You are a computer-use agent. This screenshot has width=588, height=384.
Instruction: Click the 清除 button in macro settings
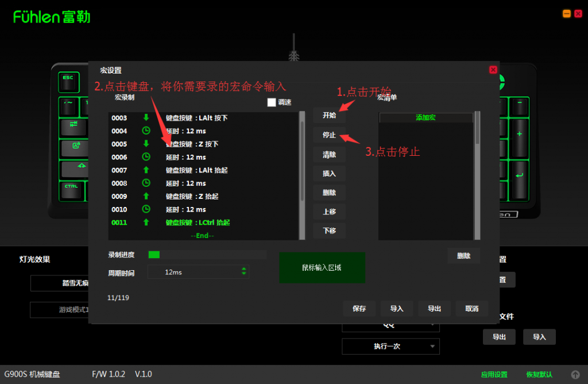329,154
